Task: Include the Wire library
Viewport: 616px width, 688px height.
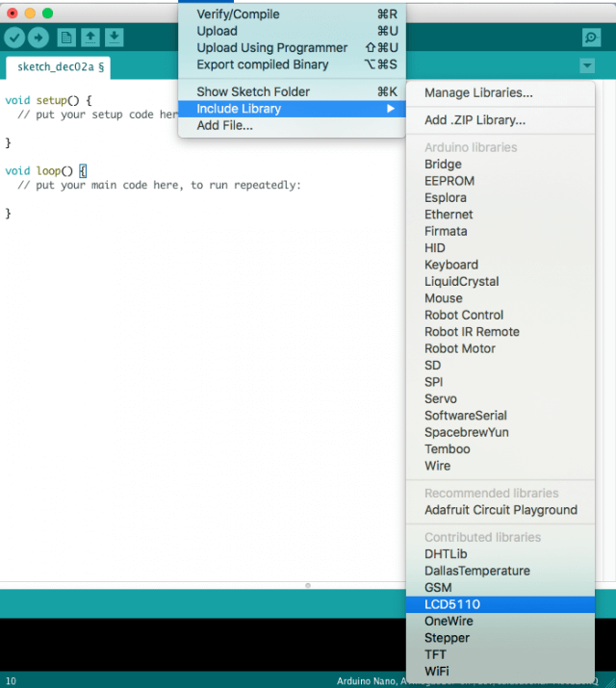Action: pos(500,466)
